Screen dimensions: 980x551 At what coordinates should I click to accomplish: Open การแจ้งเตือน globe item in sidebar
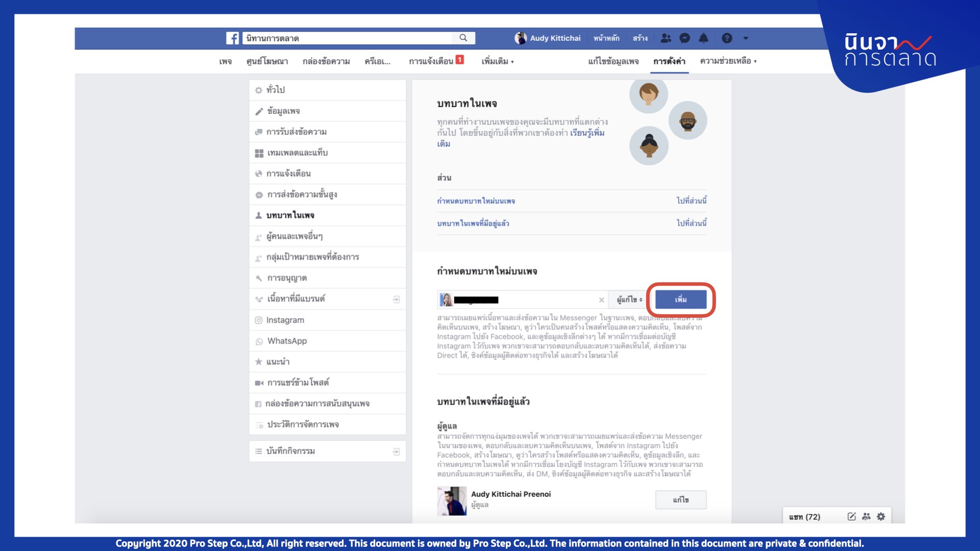click(327, 173)
